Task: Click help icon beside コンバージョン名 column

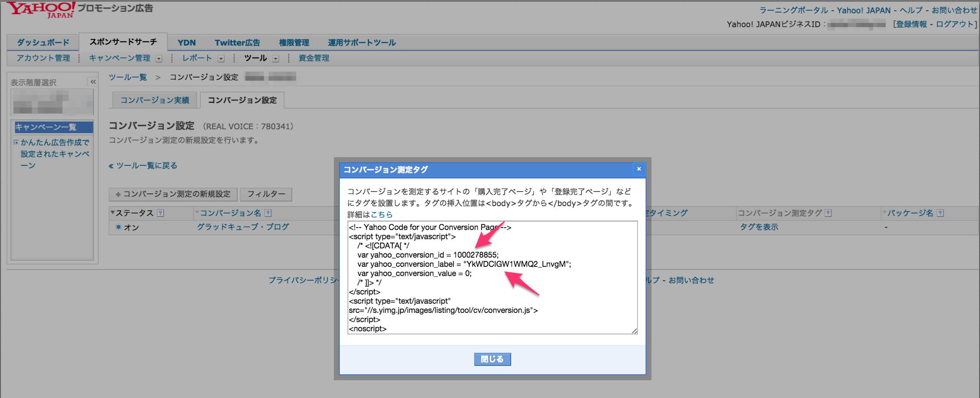Action: tap(268, 213)
